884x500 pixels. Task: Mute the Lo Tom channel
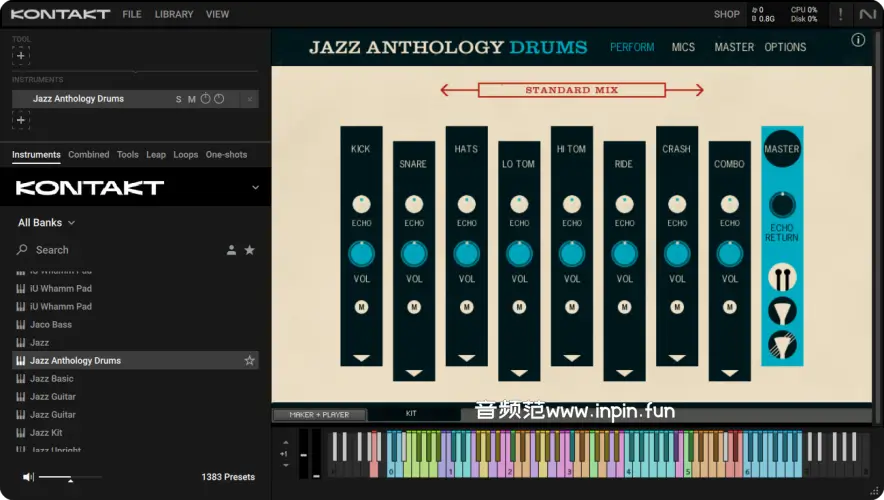click(519, 307)
